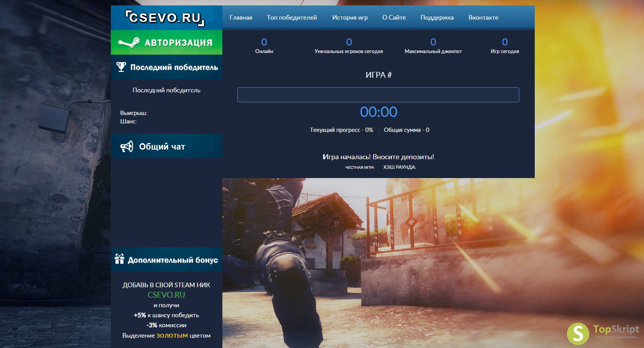Click the trophy icon beside Последний победитель
This screenshot has width=644, height=348.
coord(121,67)
